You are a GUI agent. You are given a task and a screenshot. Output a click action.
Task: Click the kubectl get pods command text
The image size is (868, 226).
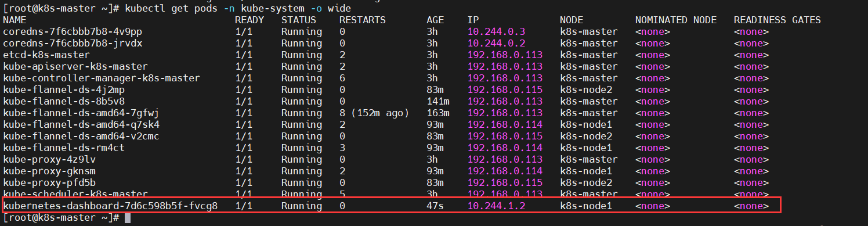coord(238,8)
